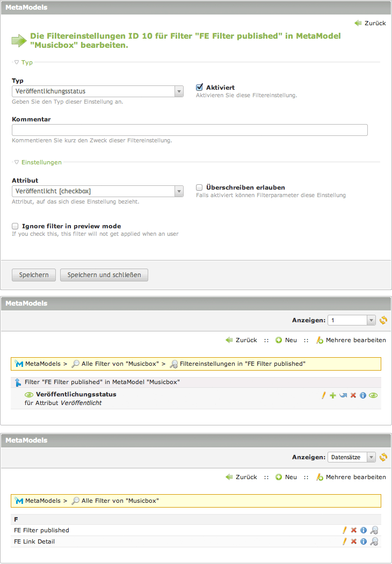Click the edit pencil icon for Veröffentlichungsstatus
This screenshot has height=564, width=392.
tap(324, 395)
